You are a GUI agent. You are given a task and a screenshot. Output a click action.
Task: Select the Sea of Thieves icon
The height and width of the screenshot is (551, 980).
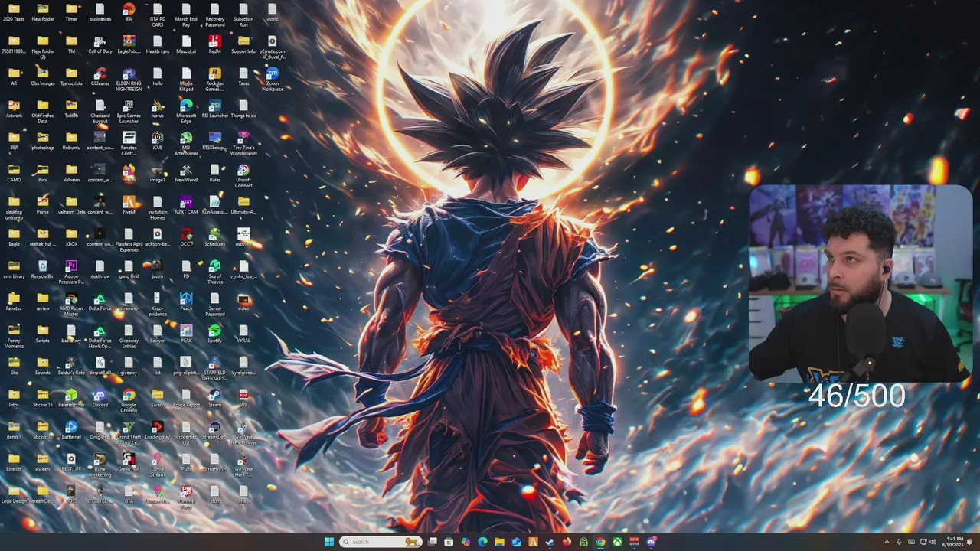pyautogui.click(x=215, y=272)
